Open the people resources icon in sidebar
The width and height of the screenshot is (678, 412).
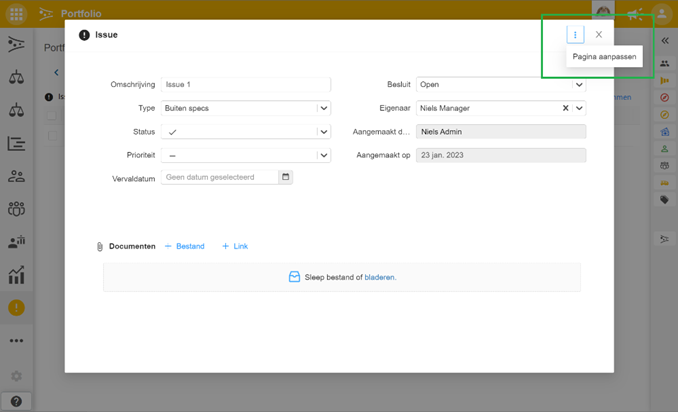16,176
